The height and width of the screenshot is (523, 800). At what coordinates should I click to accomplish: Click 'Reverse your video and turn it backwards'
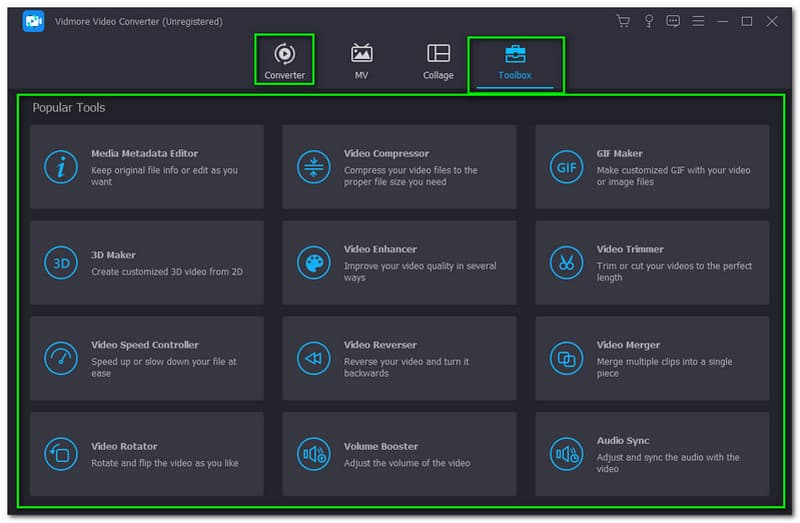click(406, 367)
